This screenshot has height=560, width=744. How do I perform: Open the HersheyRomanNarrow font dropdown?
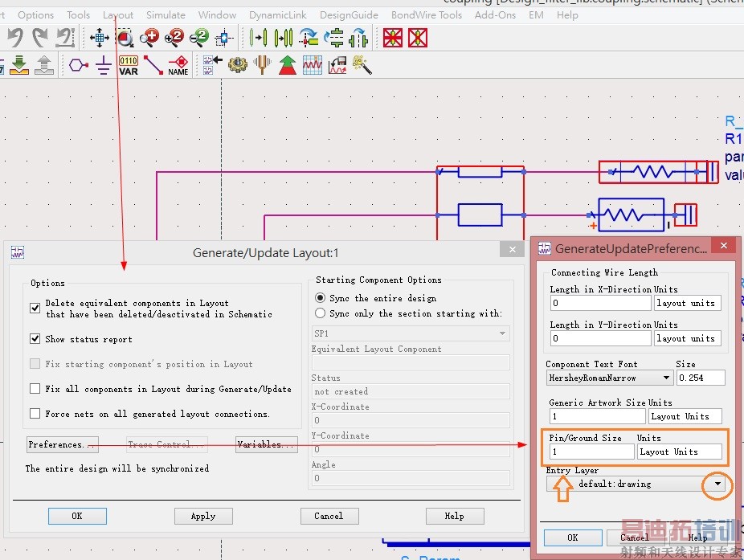pyautogui.click(x=610, y=378)
